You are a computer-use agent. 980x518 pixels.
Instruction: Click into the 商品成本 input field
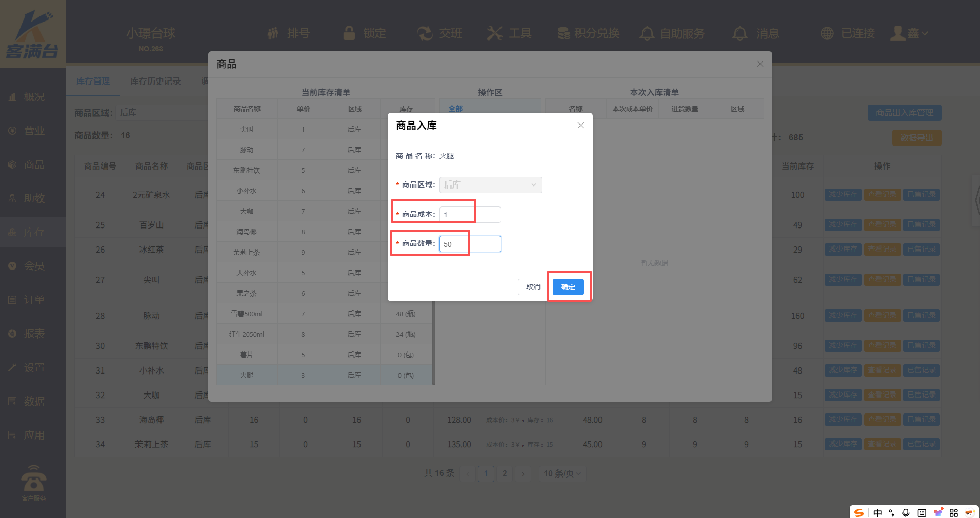[470, 215]
